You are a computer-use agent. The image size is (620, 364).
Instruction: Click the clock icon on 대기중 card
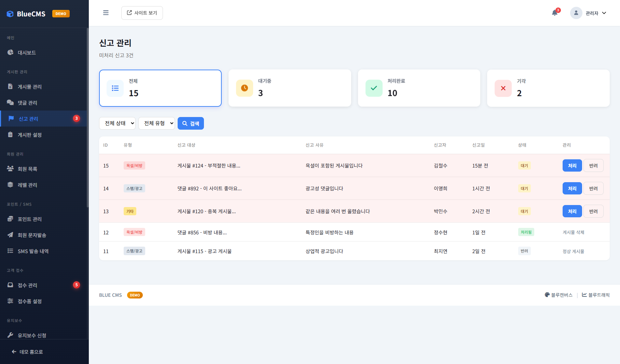(x=245, y=88)
